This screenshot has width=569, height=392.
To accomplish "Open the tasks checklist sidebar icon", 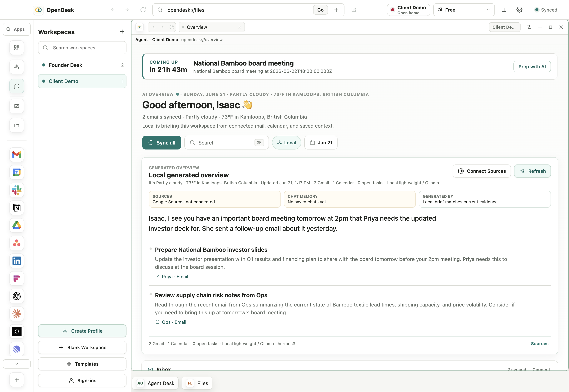I will [x=17, y=106].
